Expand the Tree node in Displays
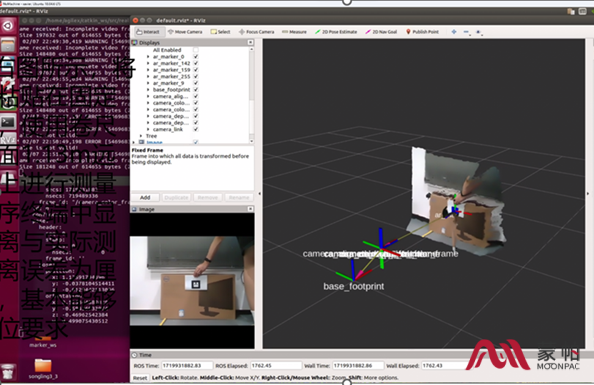This screenshot has height=385, width=594. pos(141,136)
